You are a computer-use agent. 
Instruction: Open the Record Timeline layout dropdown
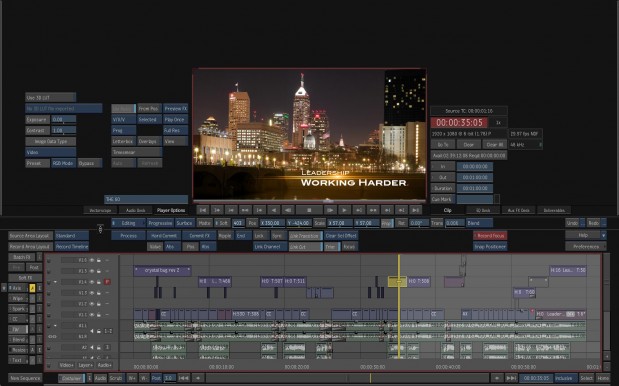point(72,246)
